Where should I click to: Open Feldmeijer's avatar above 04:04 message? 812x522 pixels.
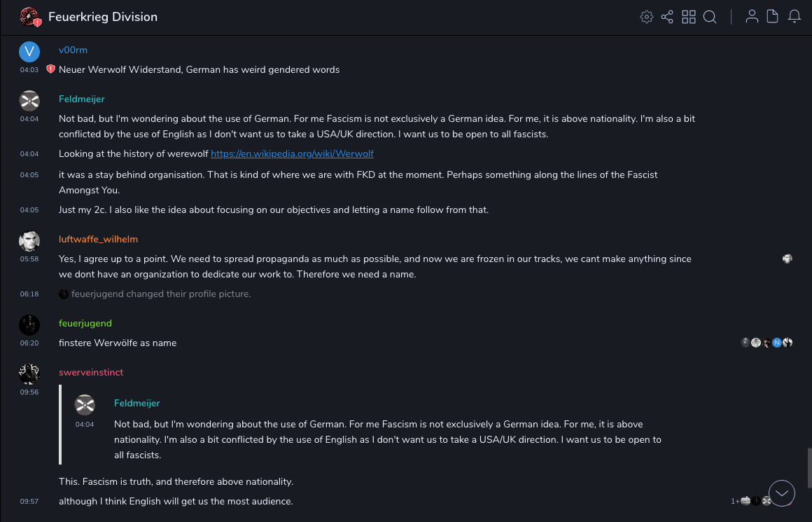click(x=29, y=101)
